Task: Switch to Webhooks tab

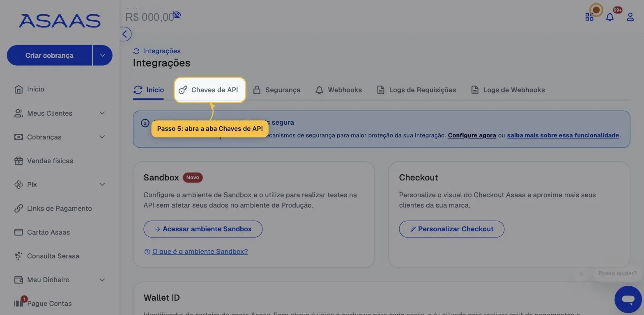Action: click(x=338, y=90)
